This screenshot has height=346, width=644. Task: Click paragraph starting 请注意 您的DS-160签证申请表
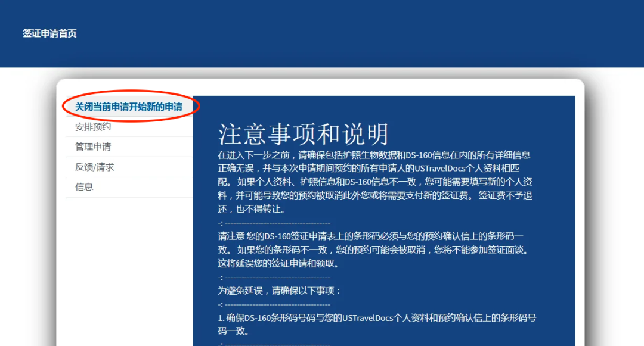(373, 250)
